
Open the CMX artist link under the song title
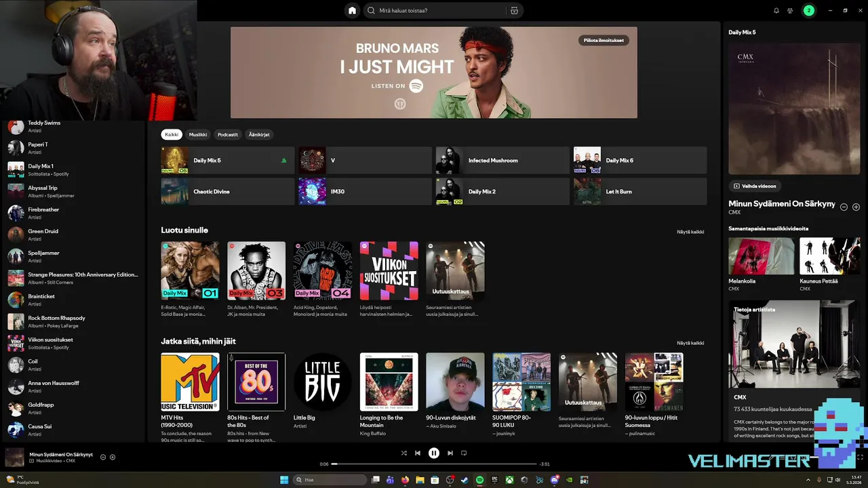734,213
